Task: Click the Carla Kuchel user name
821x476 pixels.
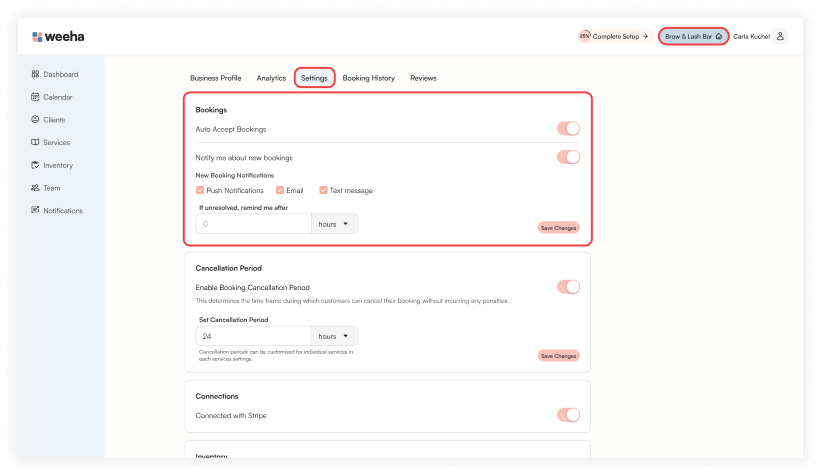Action: [x=751, y=37]
